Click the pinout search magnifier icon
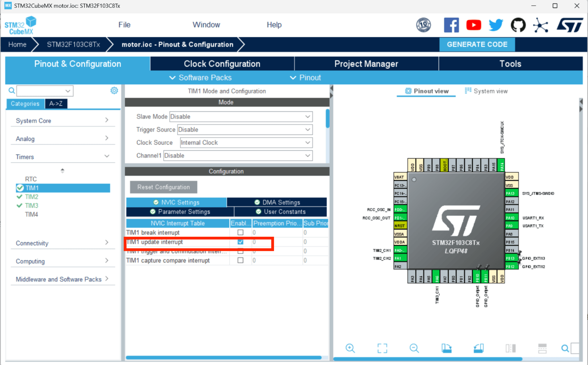This screenshot has height=365, width=588. point(565,348)
